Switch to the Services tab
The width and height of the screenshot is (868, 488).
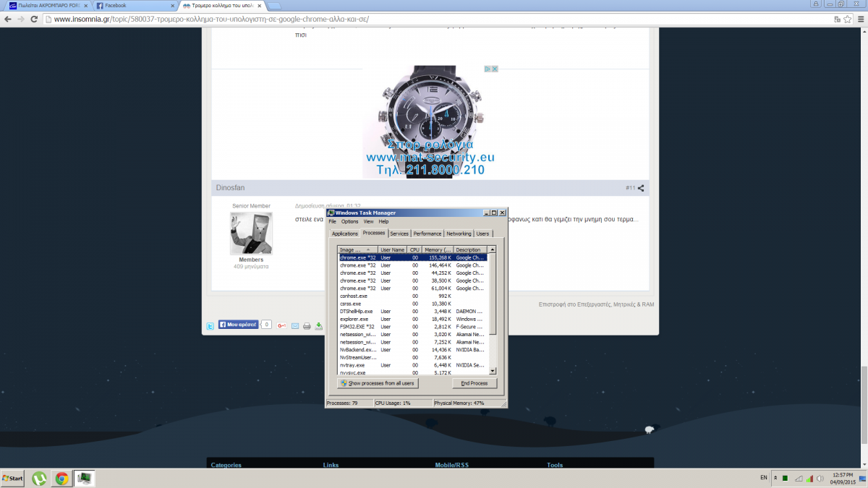(399, 234)
